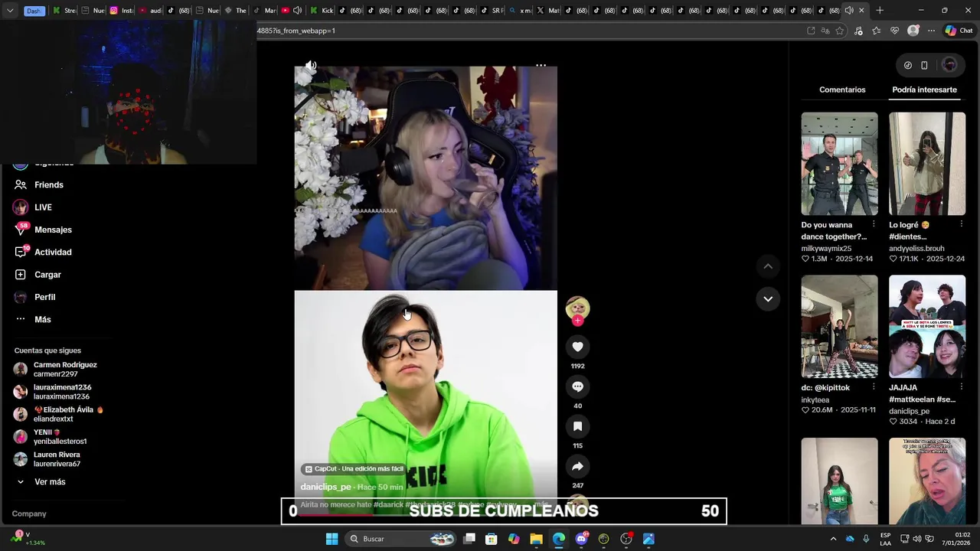Mute the TikTok video sound

point(310,65)
